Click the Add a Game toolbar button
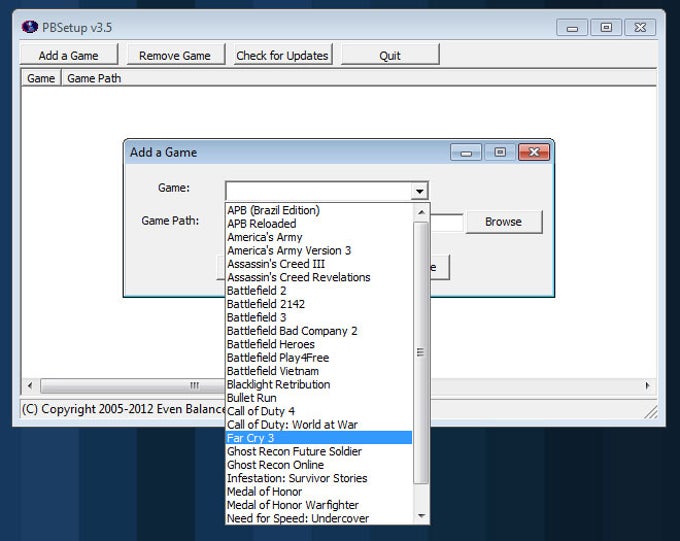Viewport: 680px width, 541px height. click(69, 55)
